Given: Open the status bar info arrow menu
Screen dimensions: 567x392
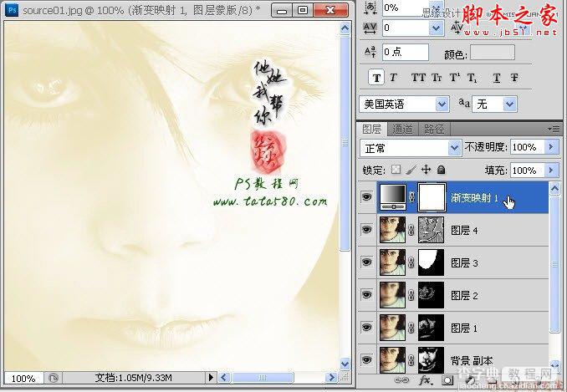Looking at the screenshot, I should tap(211, 378).
